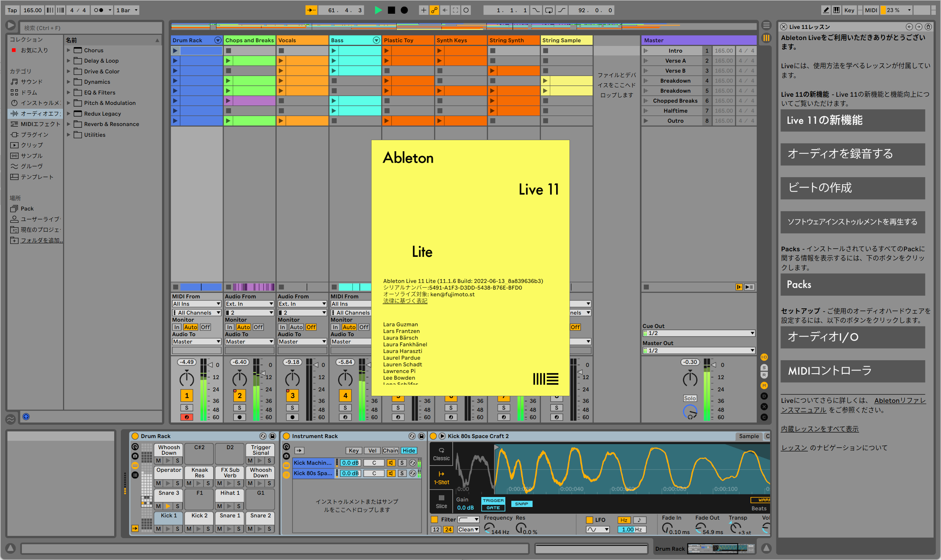The width and height of the screenshot is (941, 560).
Task: Open the Packs lesson button
Action: tap(853, 285)
